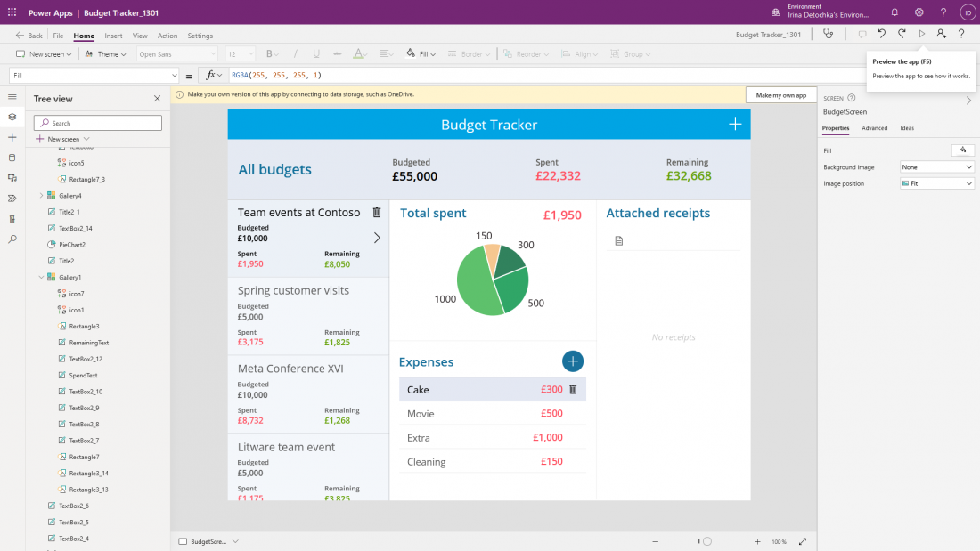The width and height of the screenshot is (980, 551).
Task: Close the Tree view panel
Action: [x=158, y=99]
